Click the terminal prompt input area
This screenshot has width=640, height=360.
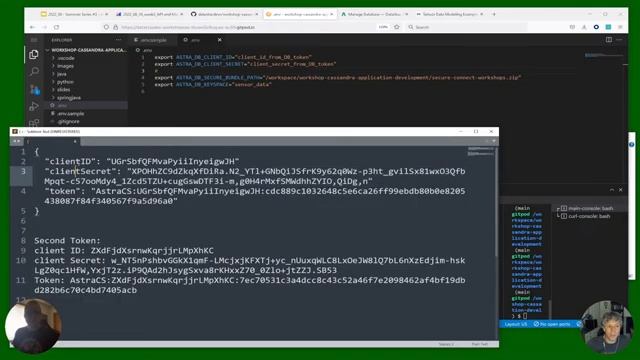[526, 316]
